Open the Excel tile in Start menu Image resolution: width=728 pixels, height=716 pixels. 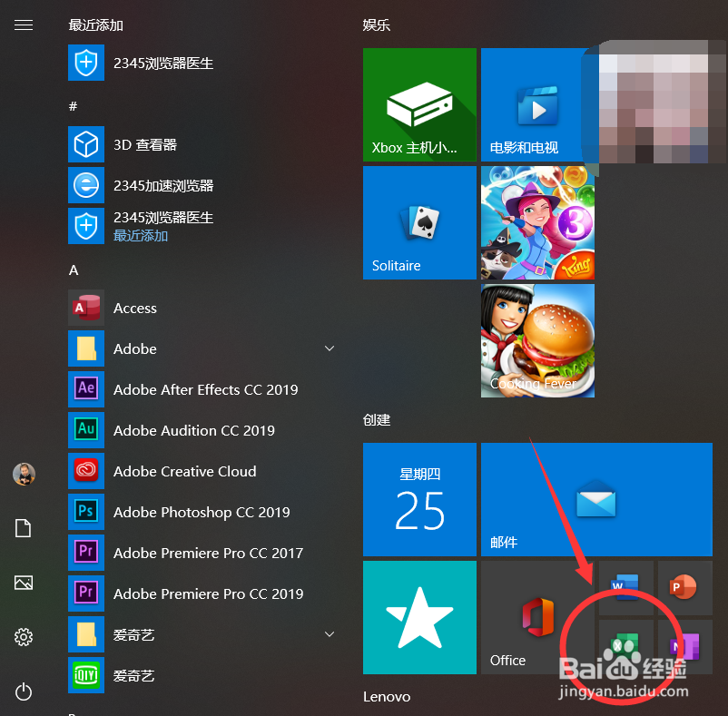point(625,646)
